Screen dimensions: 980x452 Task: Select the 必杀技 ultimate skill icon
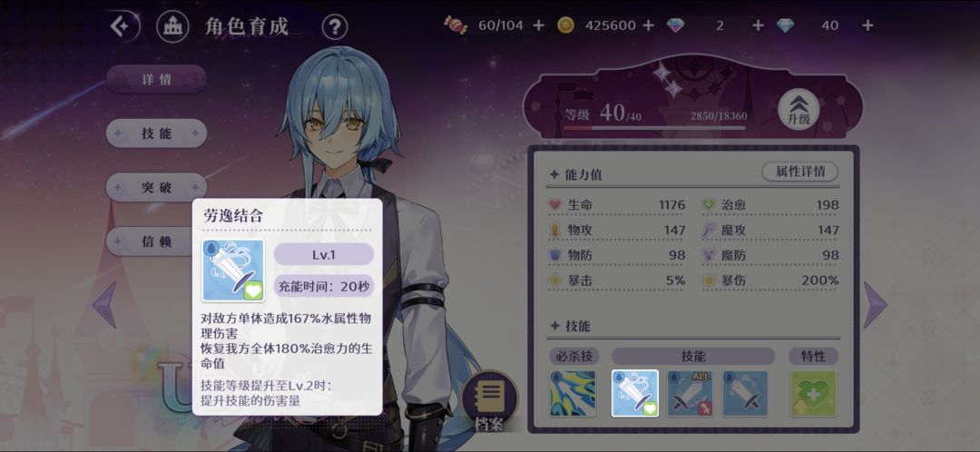(x=573, y=393)
